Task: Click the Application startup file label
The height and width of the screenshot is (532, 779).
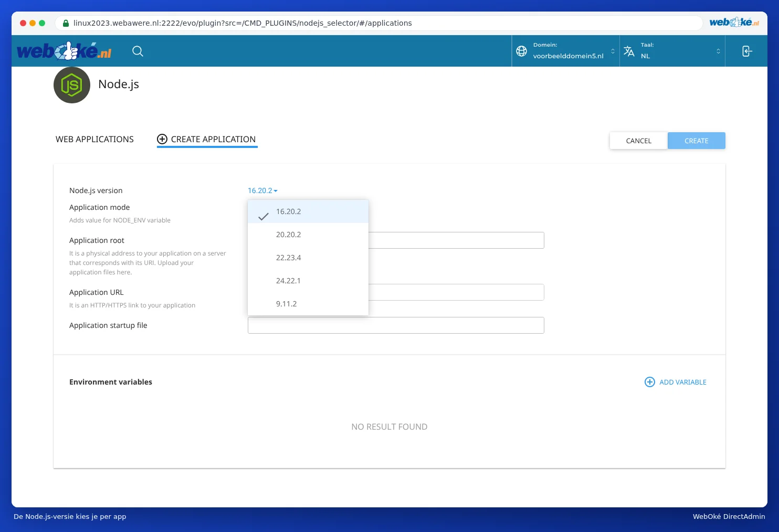Action: (108, 325)
